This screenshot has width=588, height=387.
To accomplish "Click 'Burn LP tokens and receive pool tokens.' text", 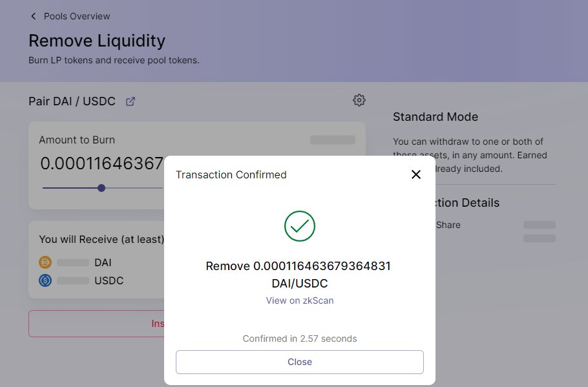I will tap(114, 60).
